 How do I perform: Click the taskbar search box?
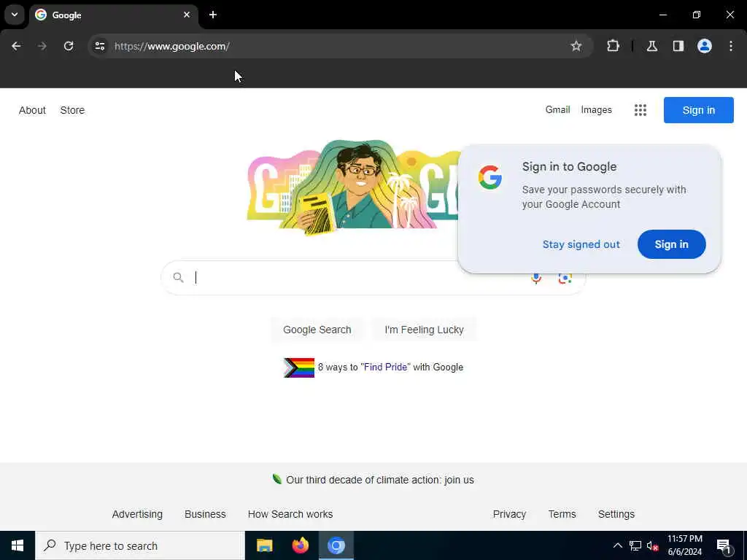[x=140, y=545]
